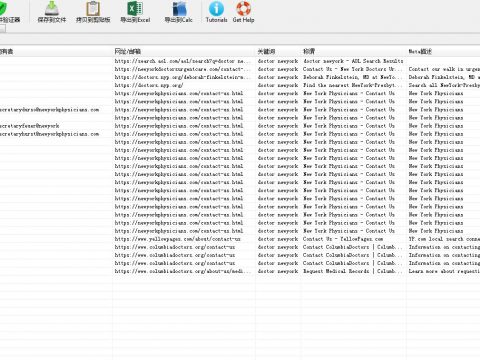Select newyorkphysicians URL in secretaryfener row
480x360 pixels.
179,126
